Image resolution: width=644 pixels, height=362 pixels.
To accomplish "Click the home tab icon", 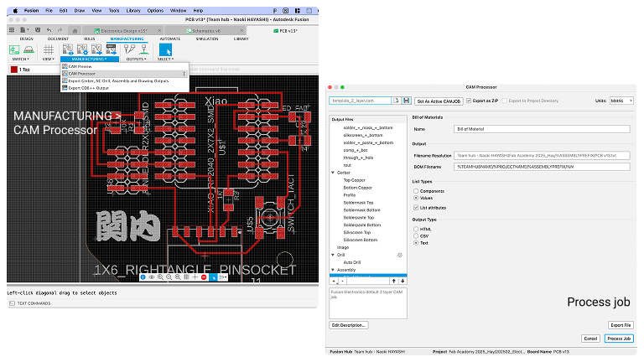I will (75, 29).
